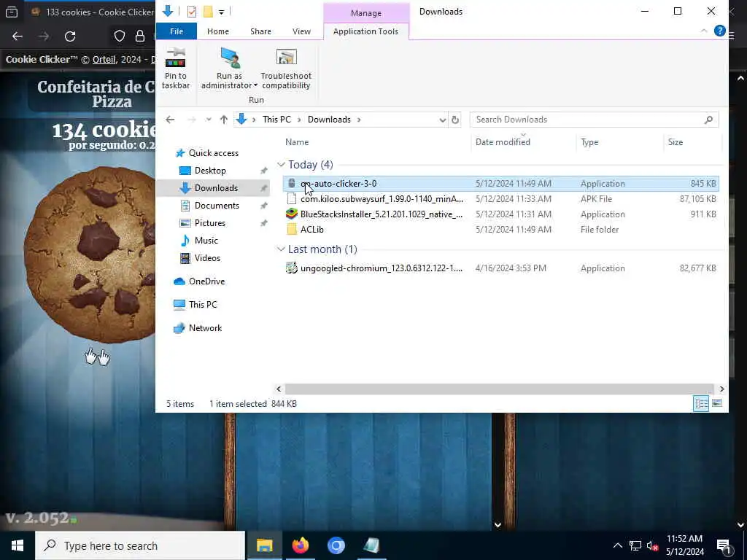This screenshot has width=747, height=560.
Task: Open the muted volume tray icon
Action: point(652,546)
